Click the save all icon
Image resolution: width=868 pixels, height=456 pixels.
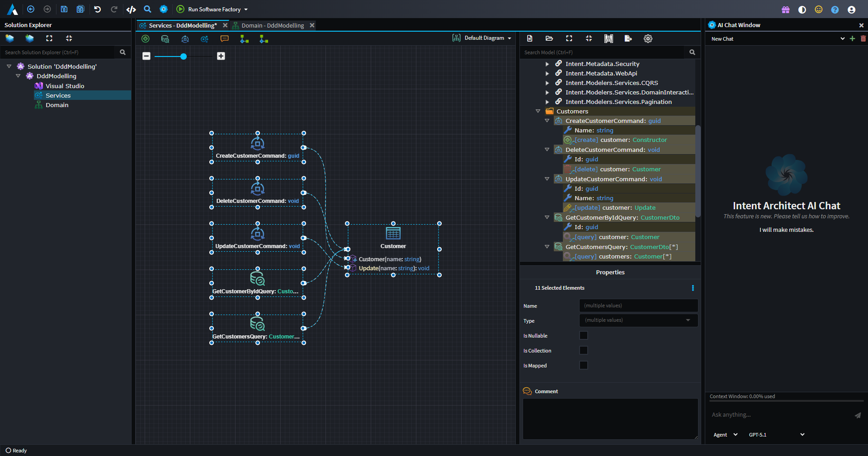[80, 9]
